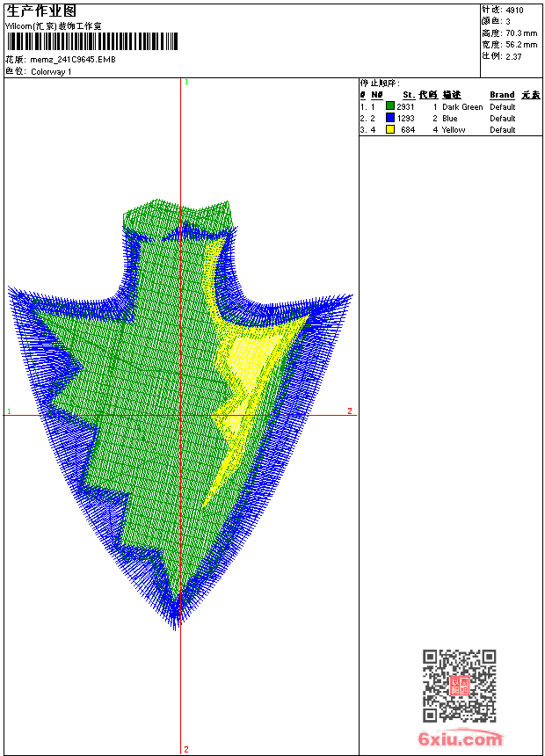Select the stitch count value 4910
This screenshot has width=545, height=756.
point(514,10)
